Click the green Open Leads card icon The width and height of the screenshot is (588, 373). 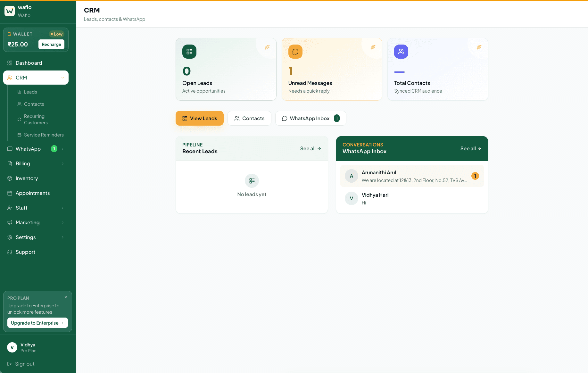(x=189, y=52)
